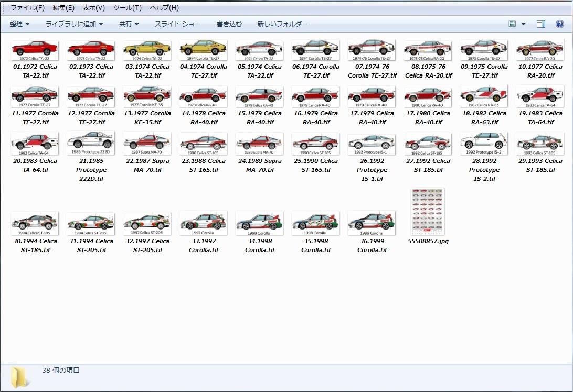This screenshot has height=392, width=573.
Task: Select 26.1992 Prototype IS-1.tif thumbnail
Action: (x=372, y=144)
